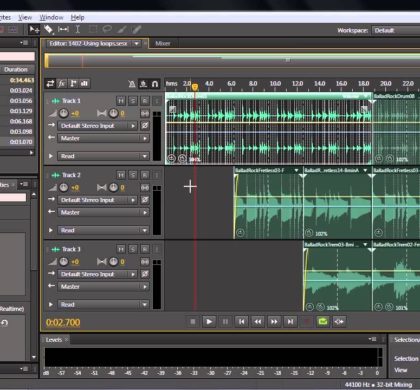This screenshot has height=390, width=420.
Task: Toggle the metronome
Action: [132, 84]
